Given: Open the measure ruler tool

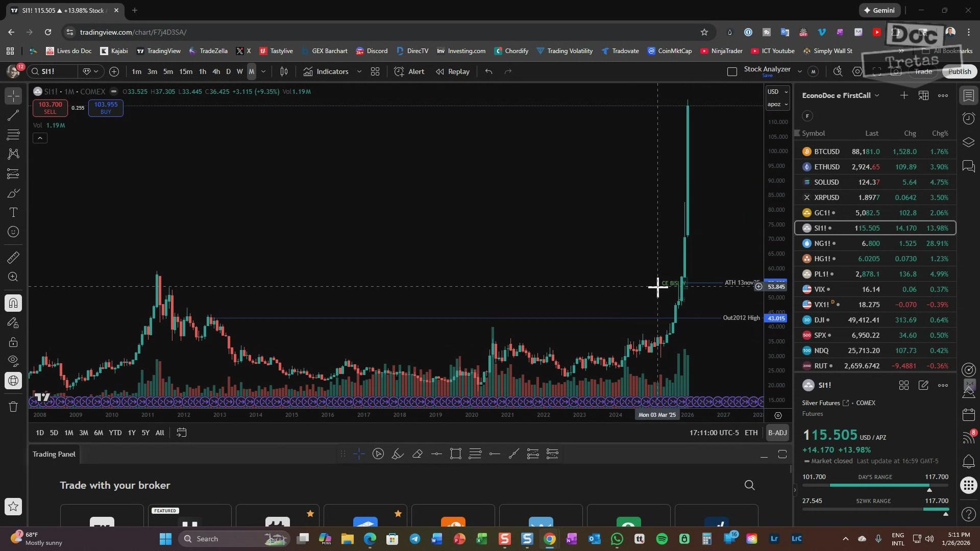Looking at the screenshot, I should pyautogui.click(x=13, y=258).
